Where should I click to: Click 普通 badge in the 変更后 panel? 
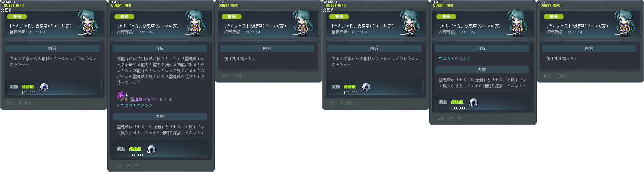[339, 17]
